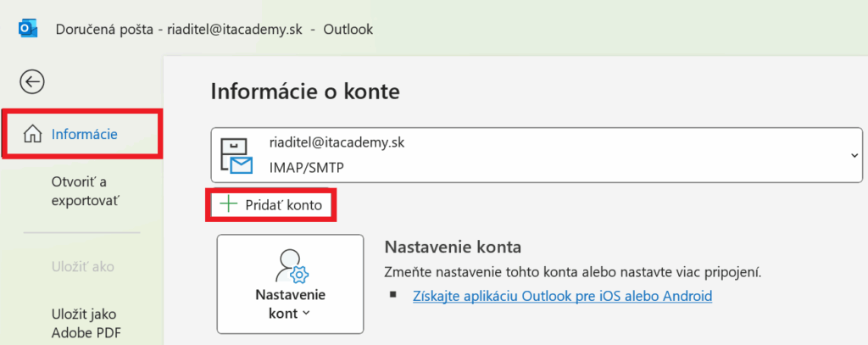Click the Pridať konto button
This screenshot has width=868, height=345.
tap(271, 205)
